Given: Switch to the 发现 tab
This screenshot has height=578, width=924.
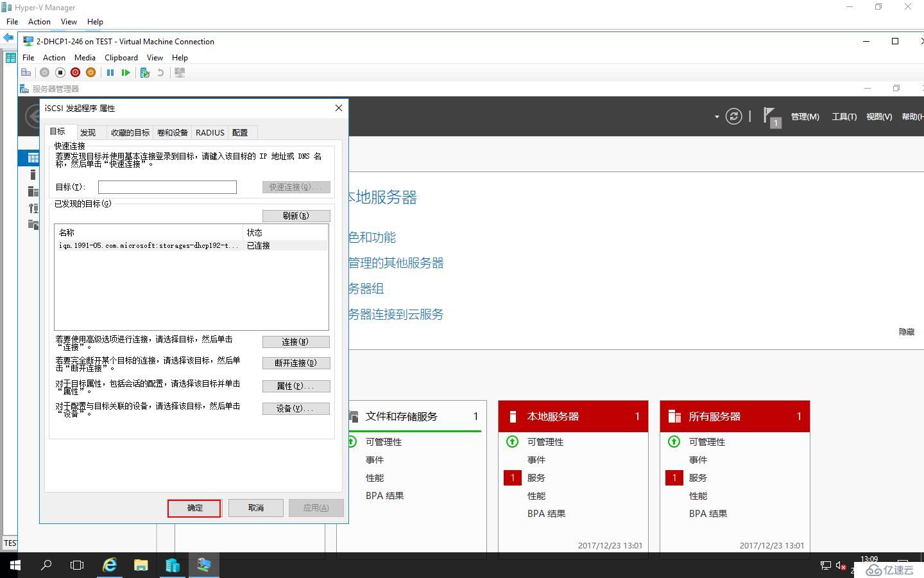Looking at the screenshot, I should coord(88,132).
